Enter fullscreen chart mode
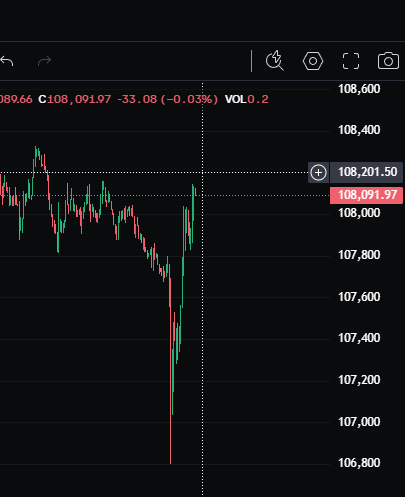This screenshot has height=497, width=405. (x=351, y=61)
